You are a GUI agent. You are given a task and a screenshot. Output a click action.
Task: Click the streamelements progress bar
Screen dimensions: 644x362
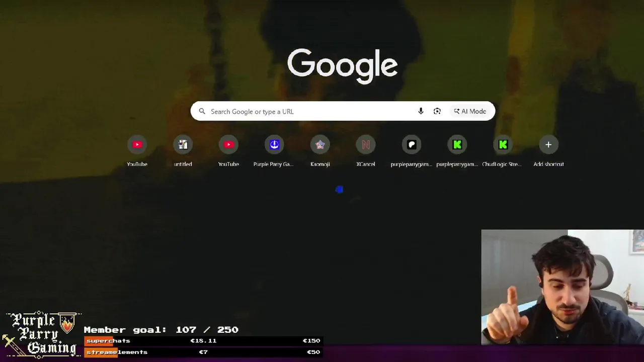click(x=203, y=352)
